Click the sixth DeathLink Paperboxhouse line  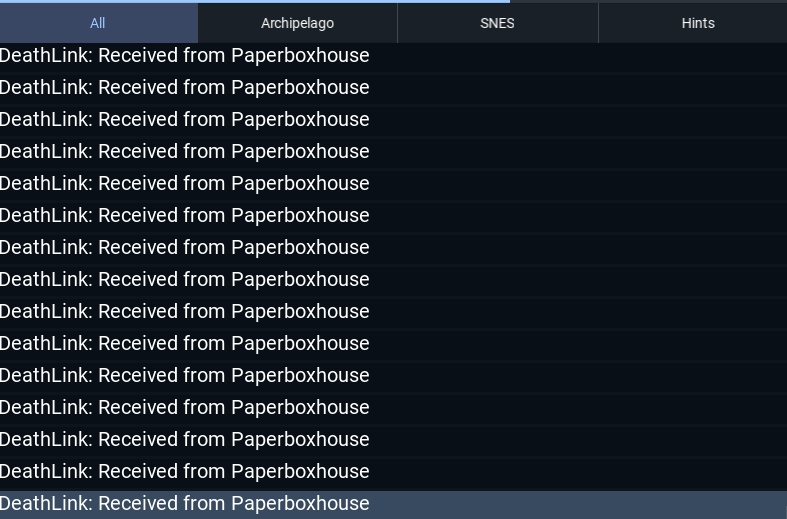[x=394, y=215]
